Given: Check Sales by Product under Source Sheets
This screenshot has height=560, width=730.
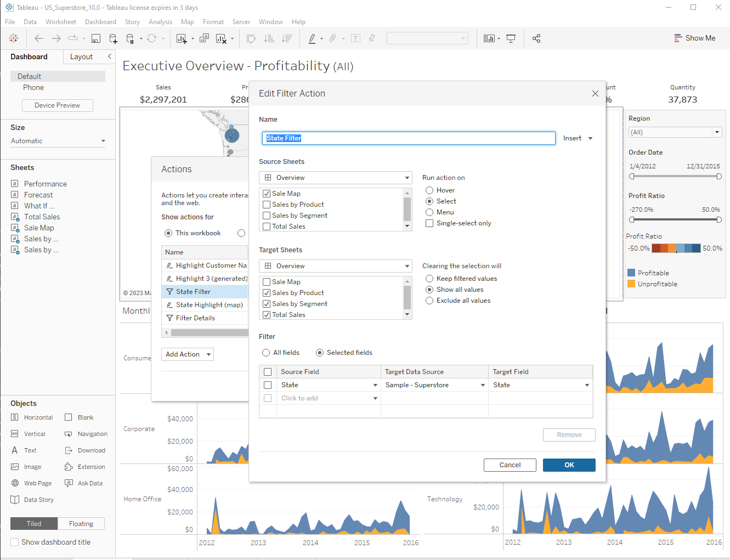Looking at the screenshot, I should (267, 204).
